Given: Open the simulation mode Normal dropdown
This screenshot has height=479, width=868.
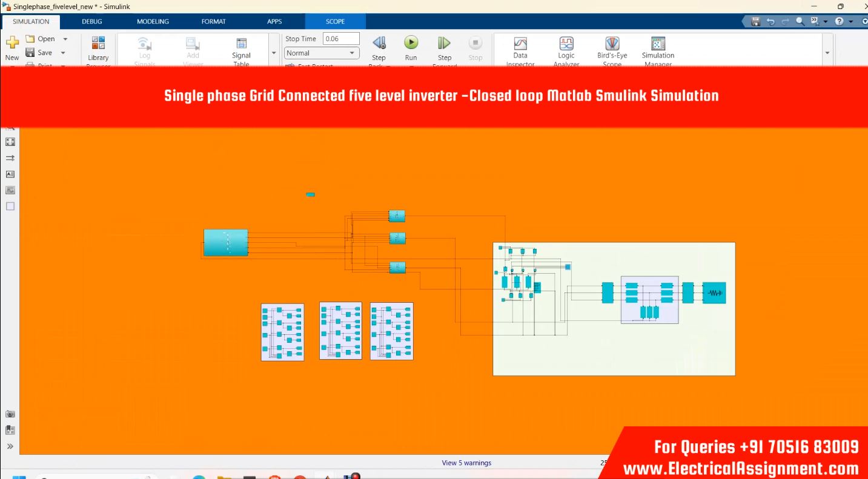Looking at the screenshot, I should [321, 53].
